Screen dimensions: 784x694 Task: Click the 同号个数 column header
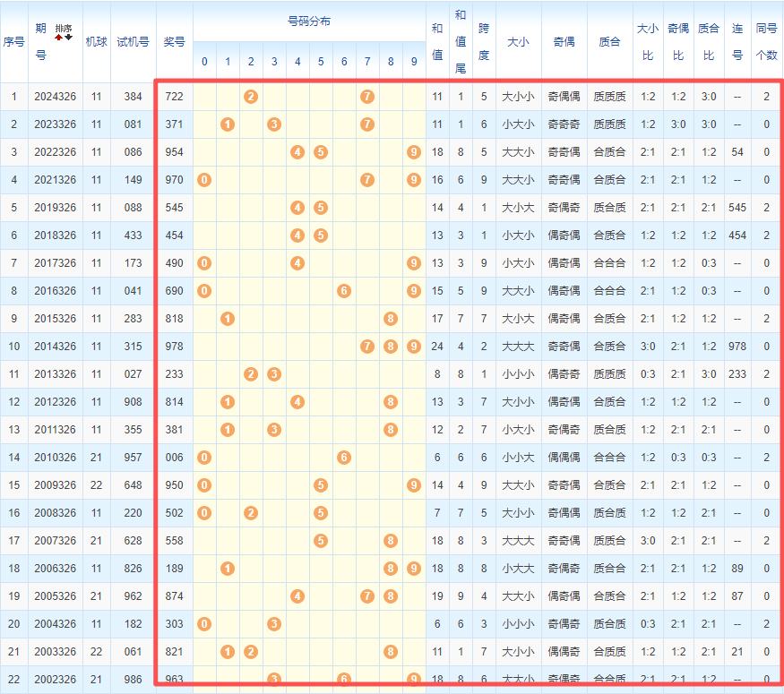[x=766, y=41]
